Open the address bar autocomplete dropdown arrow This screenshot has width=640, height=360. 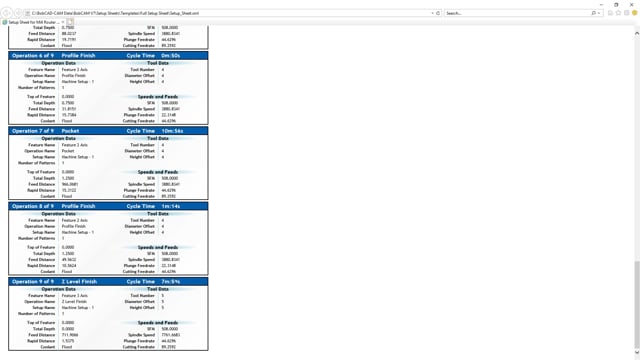pos(432,13)
